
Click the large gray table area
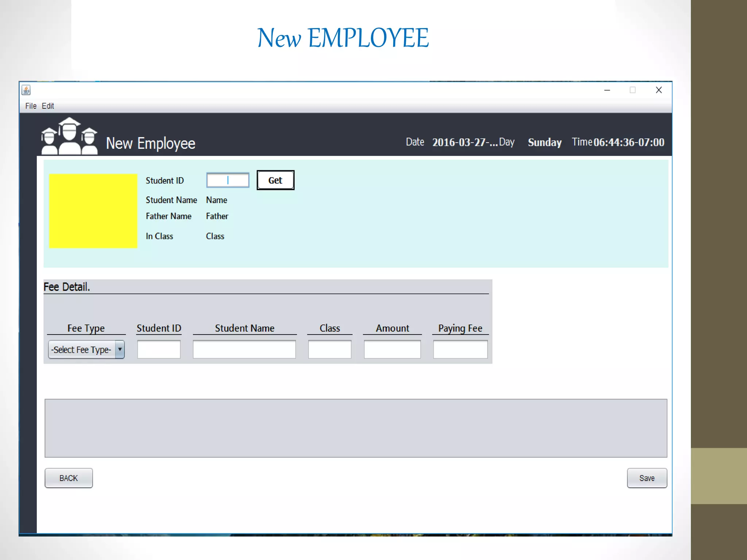356,428
